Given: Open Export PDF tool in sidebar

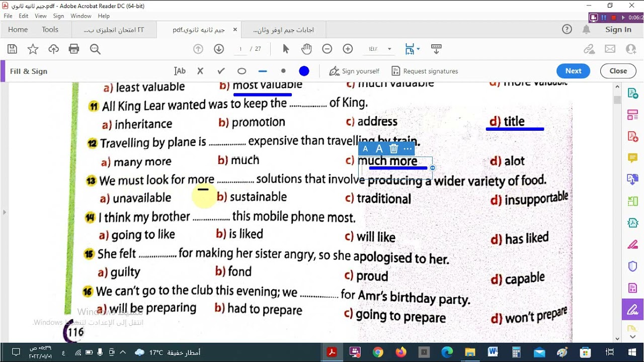Looking at the screenshot, I should tap(632, 93).
